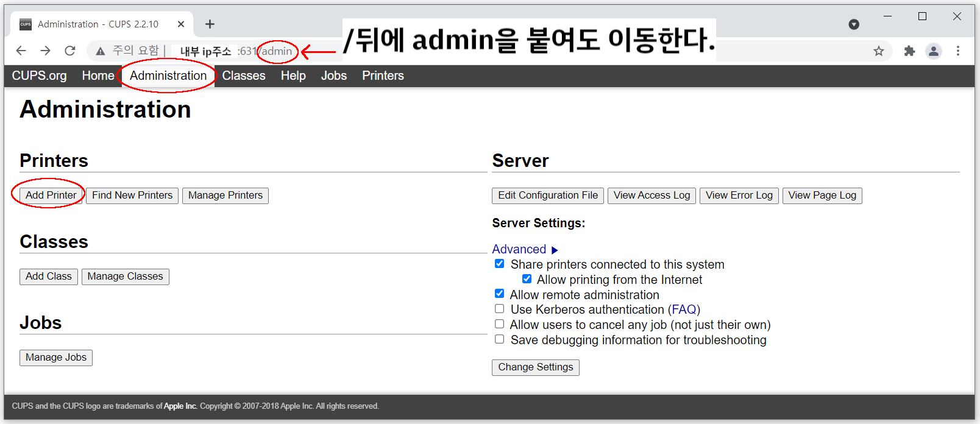
Task: Click the Server Settings: label
Action: point(539,223)
